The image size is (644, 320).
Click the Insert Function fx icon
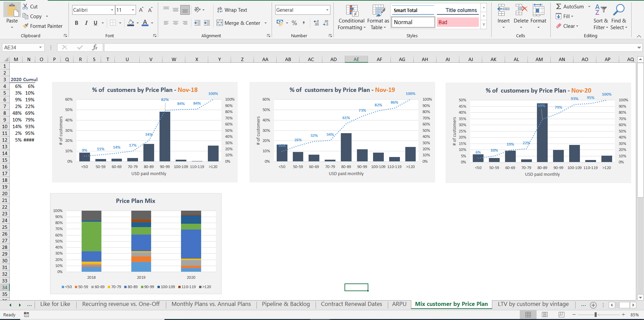[x=95, y=47]
